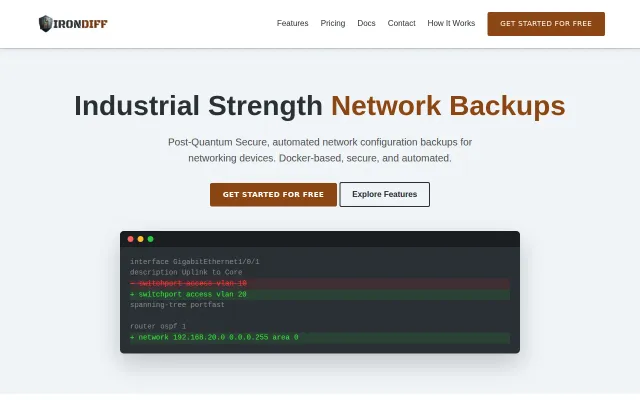Click removed line 'switchport access vlan 10'

(x=320, y=283)
